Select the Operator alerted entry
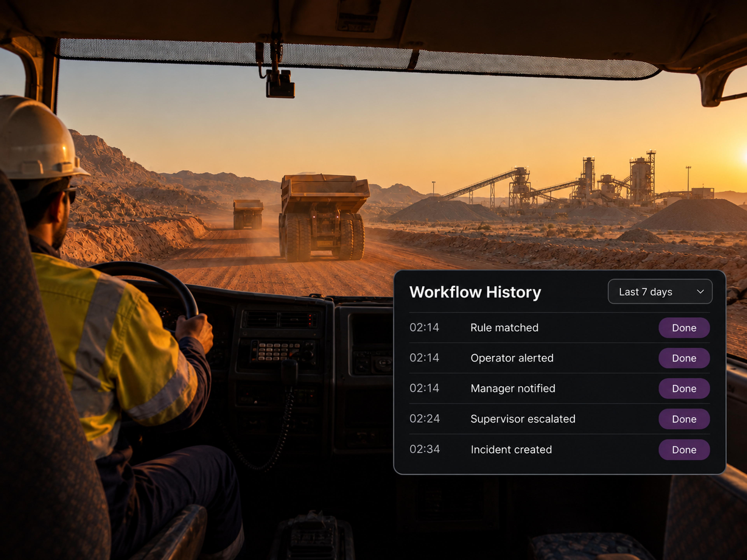Viewport: 747px width, 560px height. [560, 358]
